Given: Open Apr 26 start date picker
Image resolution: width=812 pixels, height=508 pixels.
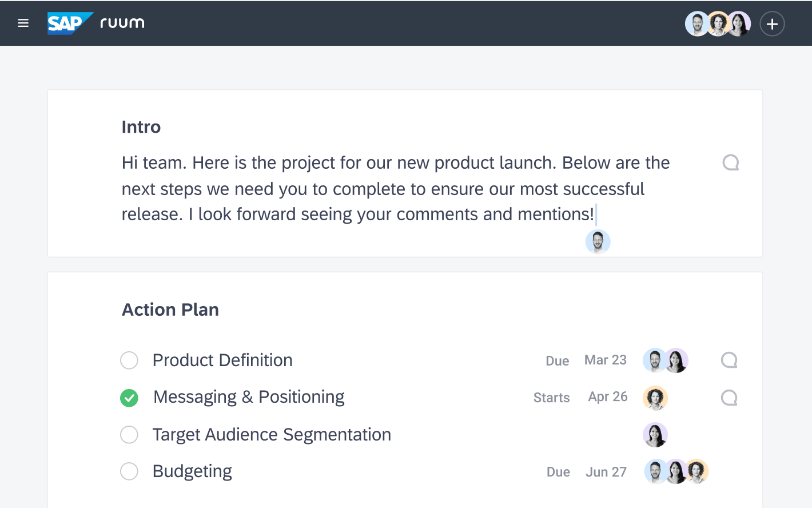Looking at the screenshot, I should pyautogui.click(x=607, y=397).
